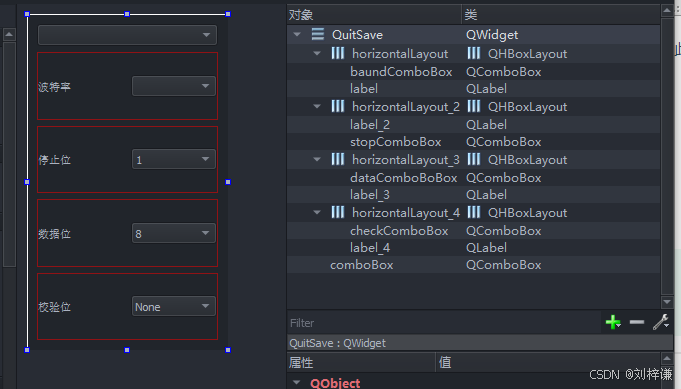Viewport: 681px width, 389px height.
Task: Open the wrench configure property editor icon
Action: point(661,322)
